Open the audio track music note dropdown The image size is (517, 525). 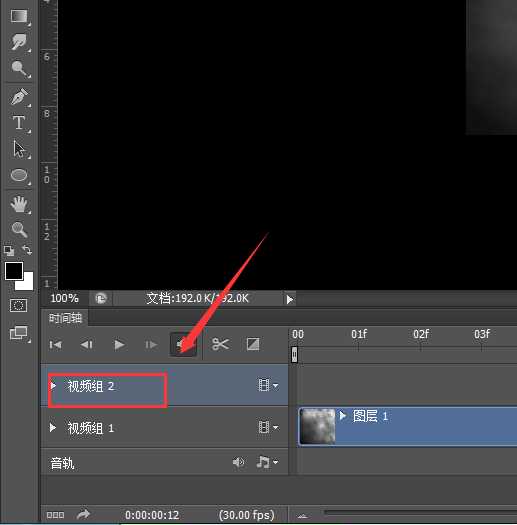tap(267, 462)
